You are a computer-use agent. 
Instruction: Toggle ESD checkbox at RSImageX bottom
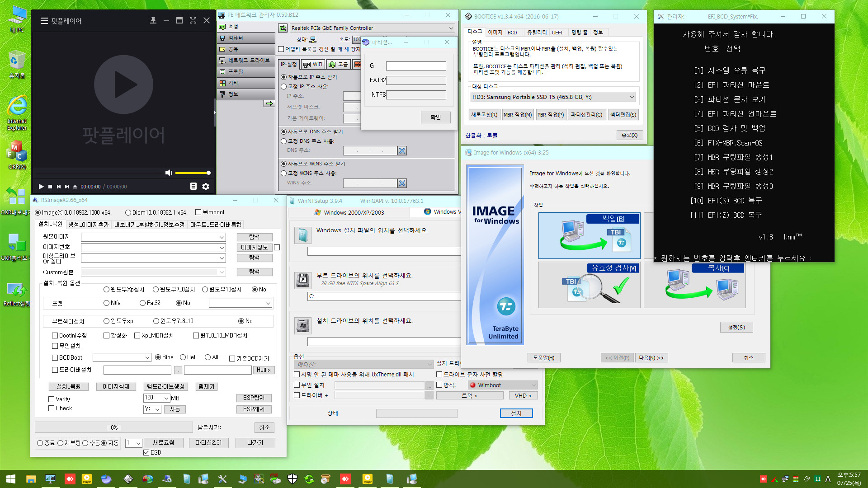(x=146, y=453)
